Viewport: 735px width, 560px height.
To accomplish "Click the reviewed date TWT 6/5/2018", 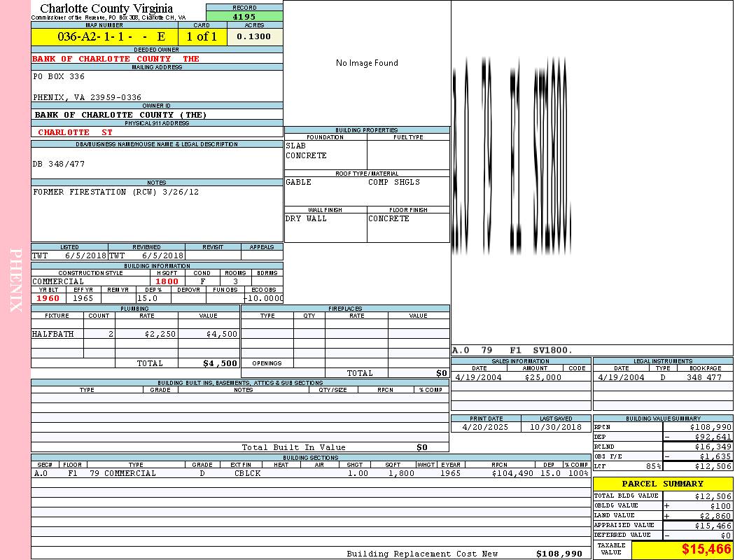I will click(146, 255).
